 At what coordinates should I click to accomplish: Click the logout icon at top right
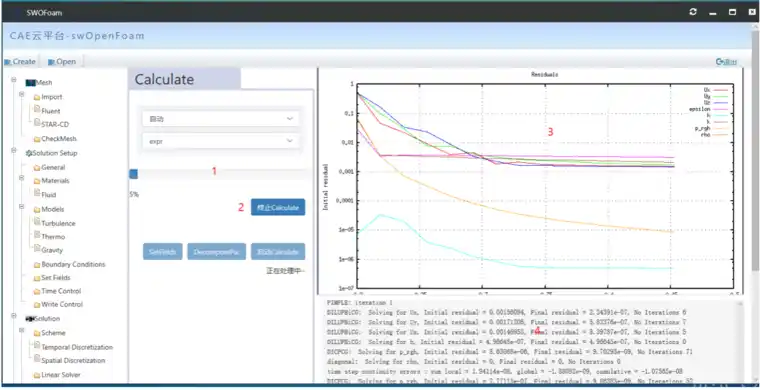click(x=720, y=62)
